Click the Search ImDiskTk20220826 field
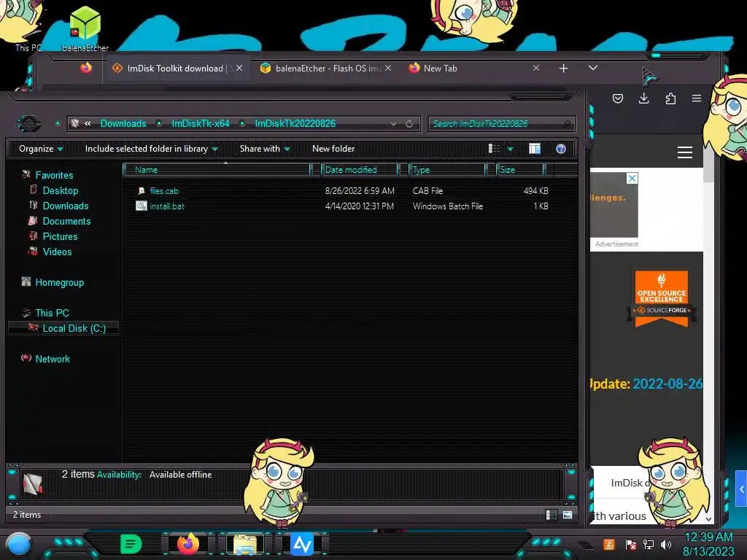Image resolution: width=747 pixels, height=560 pixels. click(502, 124)
